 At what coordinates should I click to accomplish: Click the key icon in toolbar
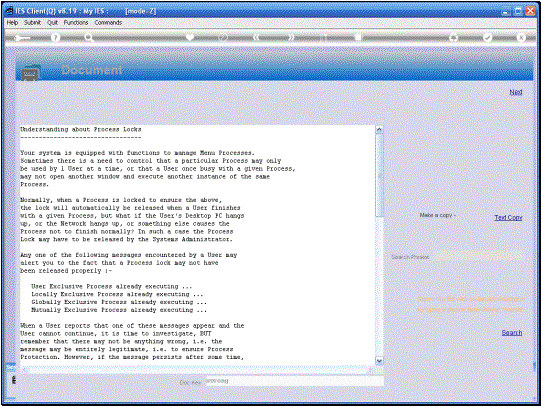(x=23, y=38)
